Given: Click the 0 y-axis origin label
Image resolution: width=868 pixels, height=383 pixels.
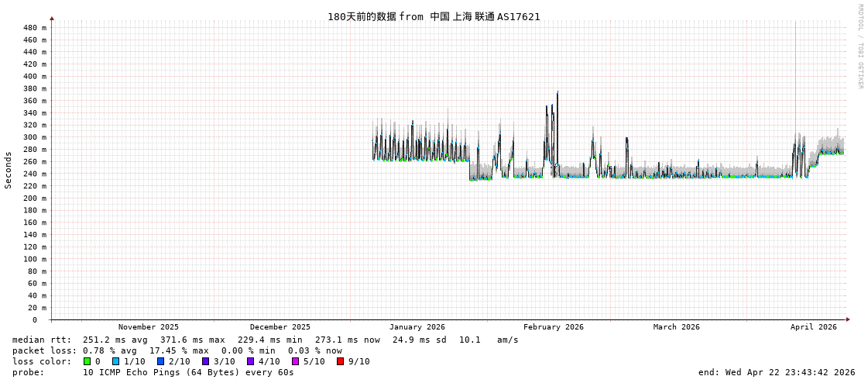Looking at the screenshot, I should click(x=34, y=320).
